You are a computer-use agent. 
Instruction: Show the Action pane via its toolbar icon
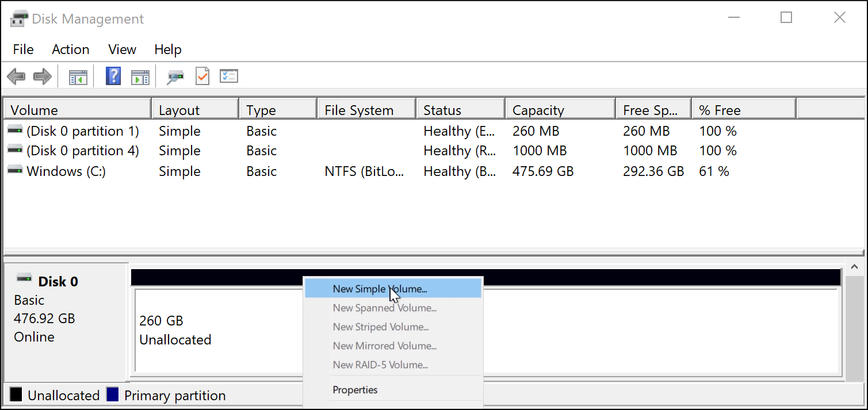click(140, 75)
